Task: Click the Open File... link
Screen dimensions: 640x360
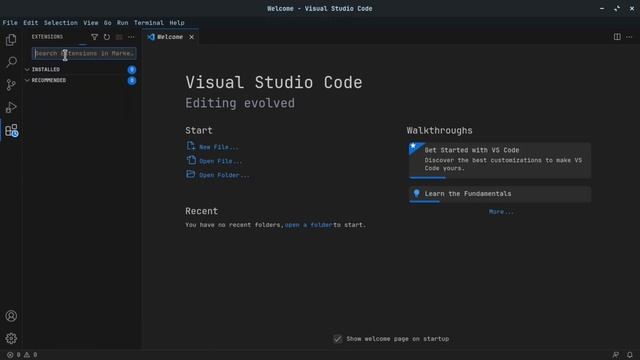Action: pyautogui.click(x=221, y=161)
